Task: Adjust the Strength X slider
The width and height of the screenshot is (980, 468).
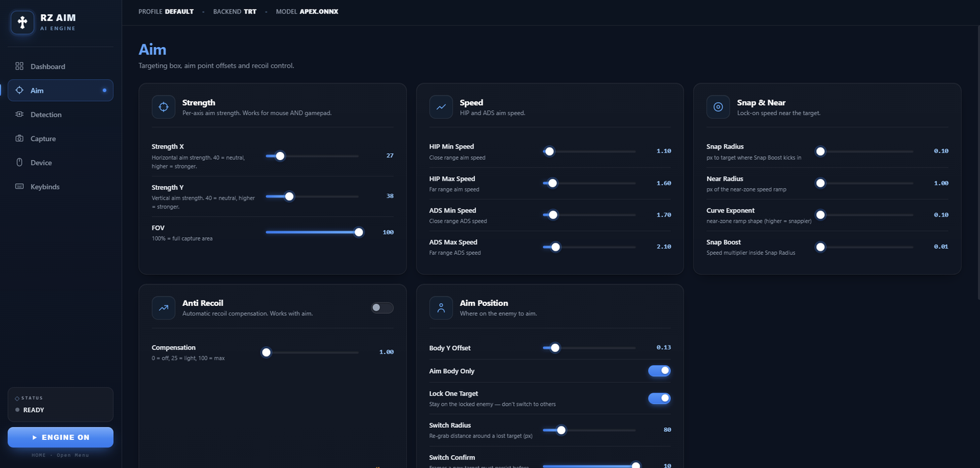Action: tap(312, 156)
